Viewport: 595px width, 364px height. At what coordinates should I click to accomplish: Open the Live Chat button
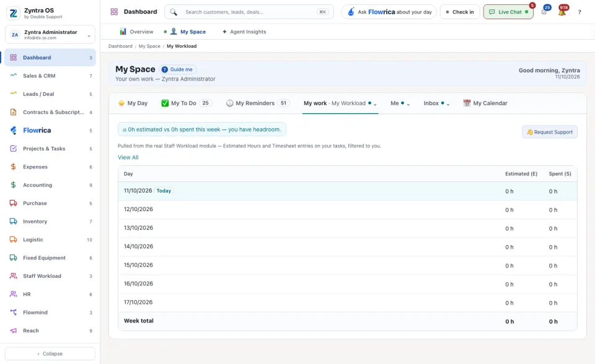coord(508,12)
